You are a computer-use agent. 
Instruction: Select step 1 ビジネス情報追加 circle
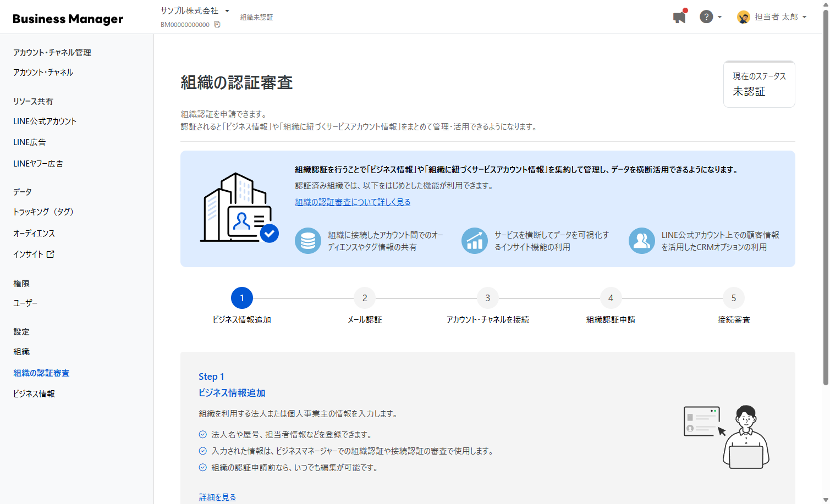point(242,298)
